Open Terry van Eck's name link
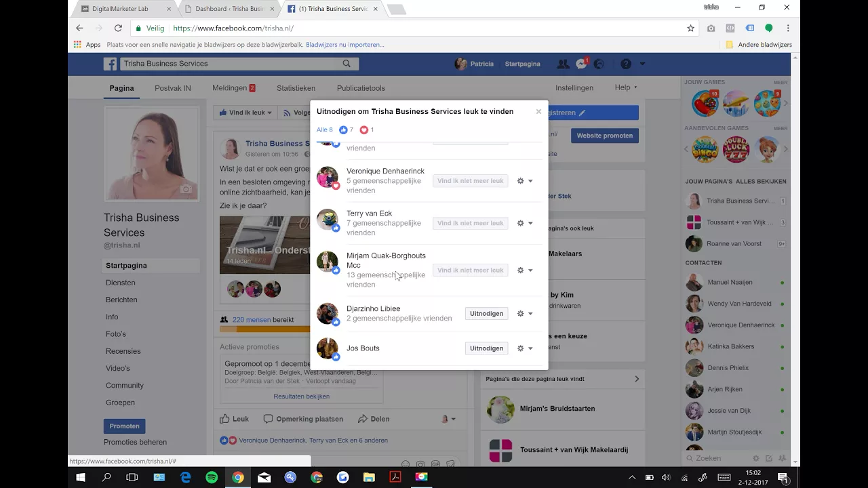The image size is (868, 488). click(x=369, y=213)
